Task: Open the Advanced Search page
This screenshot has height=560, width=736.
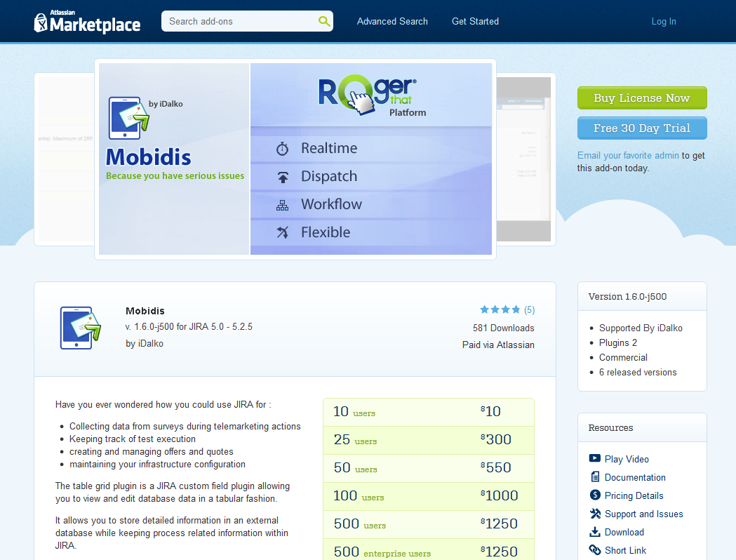Action: click(392, 22)
